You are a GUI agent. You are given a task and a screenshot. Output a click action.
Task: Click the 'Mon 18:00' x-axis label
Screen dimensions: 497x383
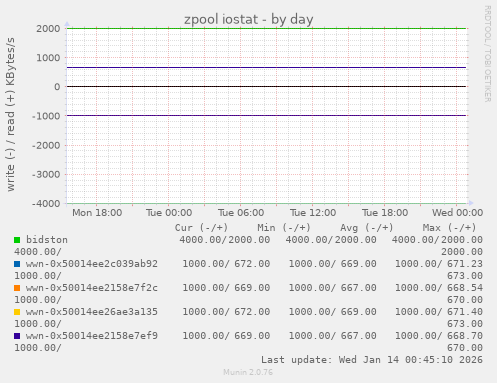coord(97,213)
